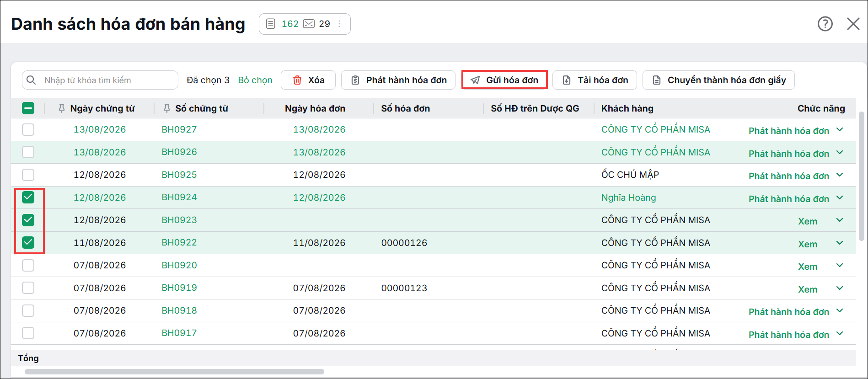
Task: Check the box for row BH0926
Action: coord(28,152)
